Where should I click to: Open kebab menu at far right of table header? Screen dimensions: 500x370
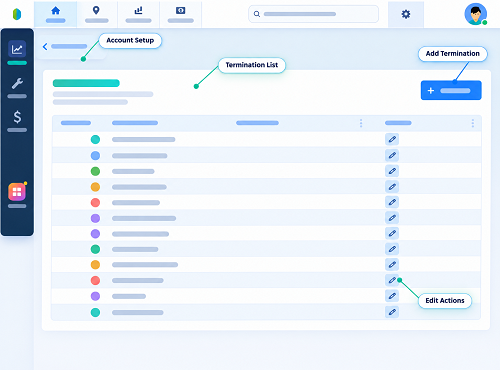(473, 123)
